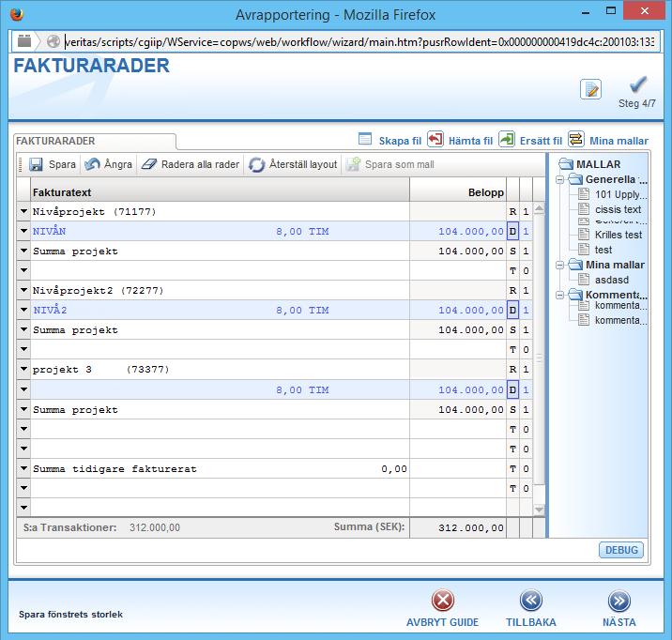
Task: Click the DEBUG button
Action: click(x=621, y=550)
